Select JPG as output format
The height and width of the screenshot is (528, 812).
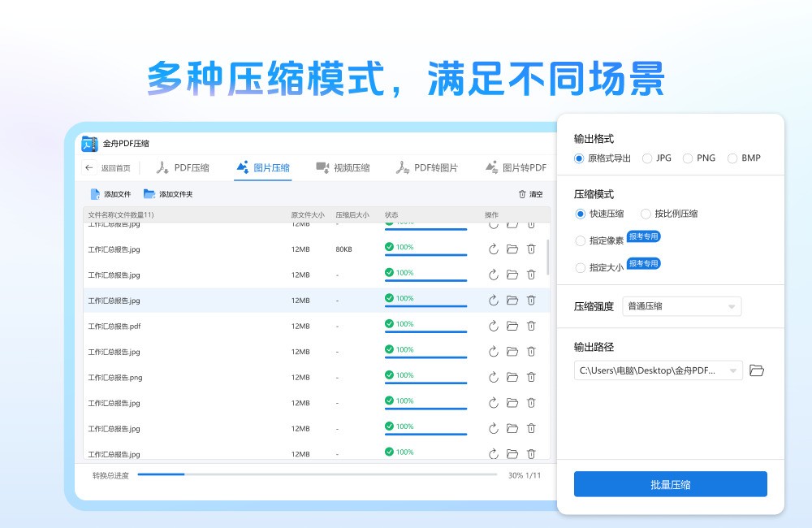(x=647, y=158)
